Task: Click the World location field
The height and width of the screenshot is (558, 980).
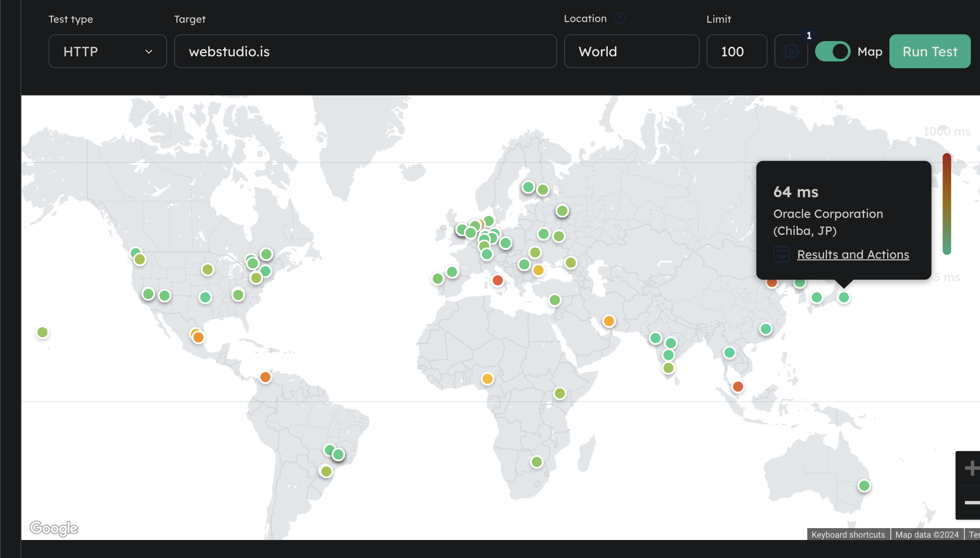Action: 632,51
